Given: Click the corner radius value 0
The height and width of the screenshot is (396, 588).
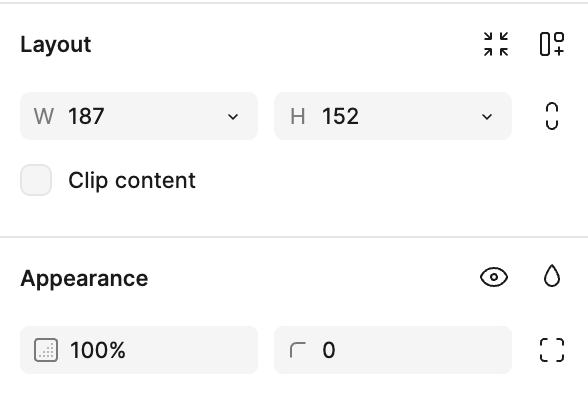Looking at the screenshot, I should point(328,350).
